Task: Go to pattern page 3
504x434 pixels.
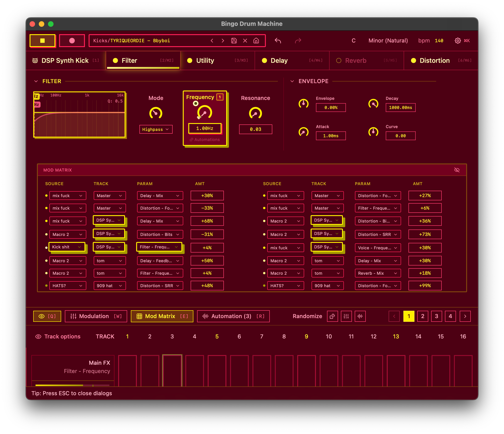Action: coord(436,316)
